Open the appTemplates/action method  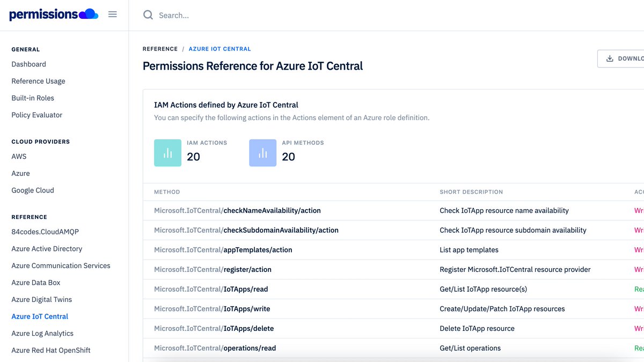[223, 250]
